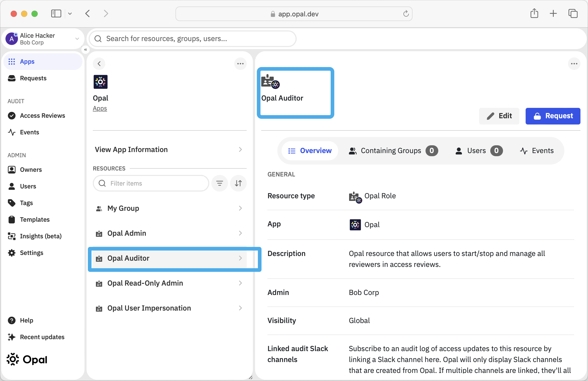Click the Recent updates sparkle icon
The width and height of the screenshot is (588, 381).
click(x=12, y=337)
